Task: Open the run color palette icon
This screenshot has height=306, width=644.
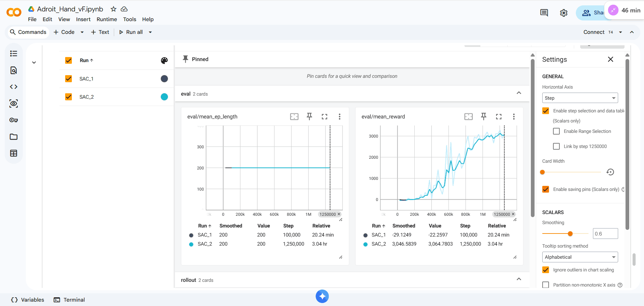Action: 164,60
